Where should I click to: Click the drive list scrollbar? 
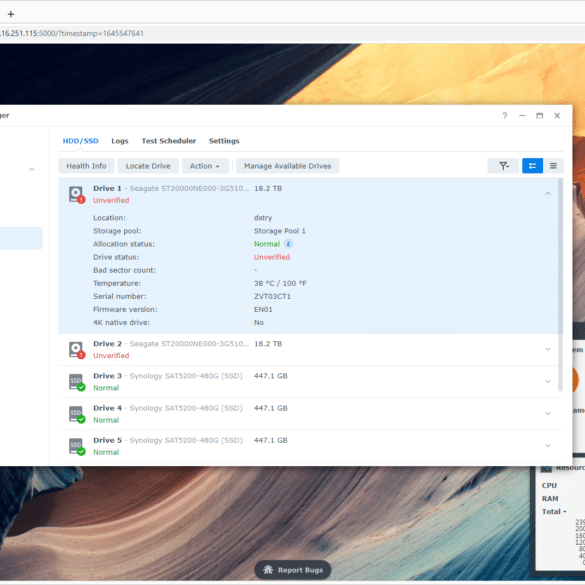(x=560, y=285)
